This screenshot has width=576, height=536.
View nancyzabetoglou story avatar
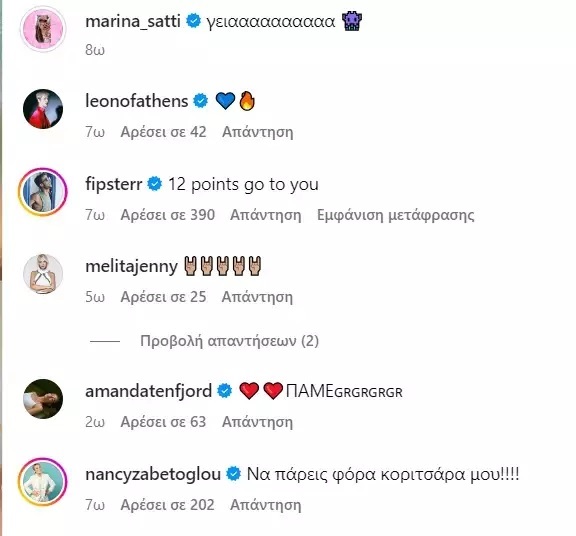point(43,482)
